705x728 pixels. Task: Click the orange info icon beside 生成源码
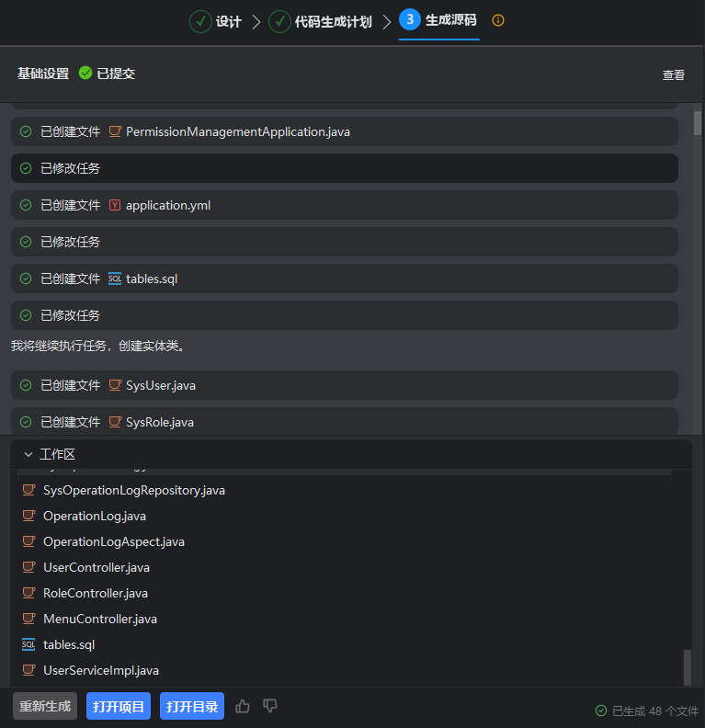pos(498,20)
